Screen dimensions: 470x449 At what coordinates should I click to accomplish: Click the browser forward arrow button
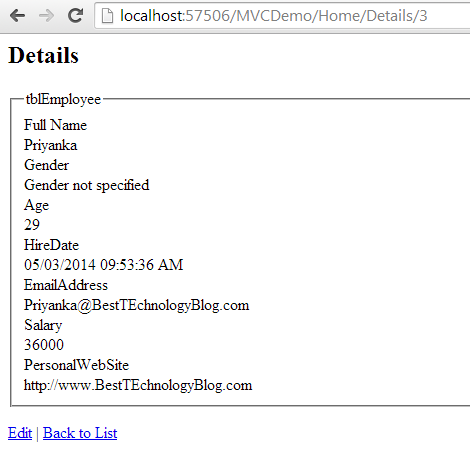pos(46,15)
